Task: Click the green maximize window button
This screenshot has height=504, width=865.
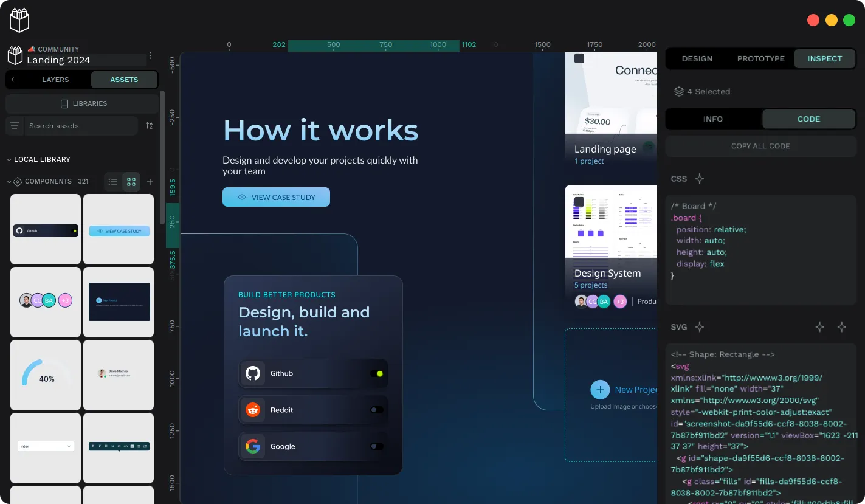Action: coord(849,20)
